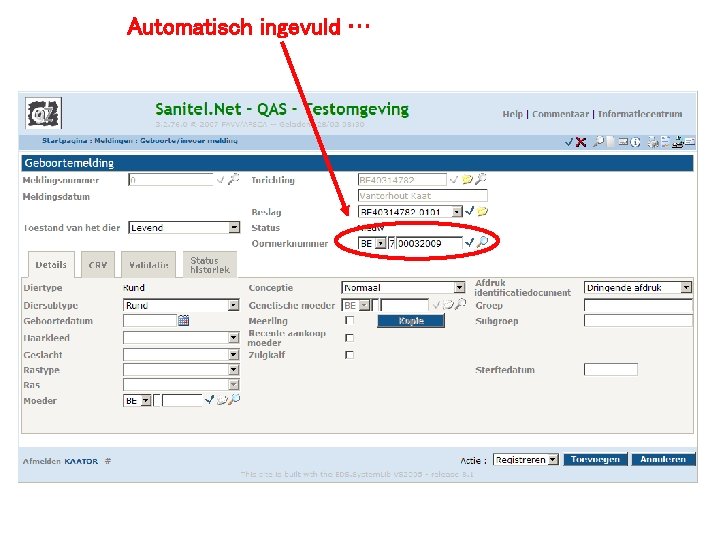Click the Moeder number input field

[x=182, y=400]
